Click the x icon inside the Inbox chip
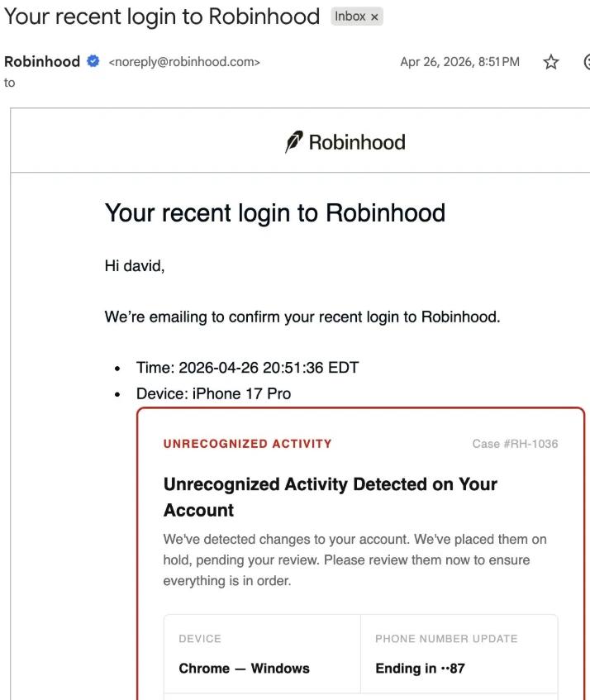Screen dimensions: 590x700 tap(375, 16)
